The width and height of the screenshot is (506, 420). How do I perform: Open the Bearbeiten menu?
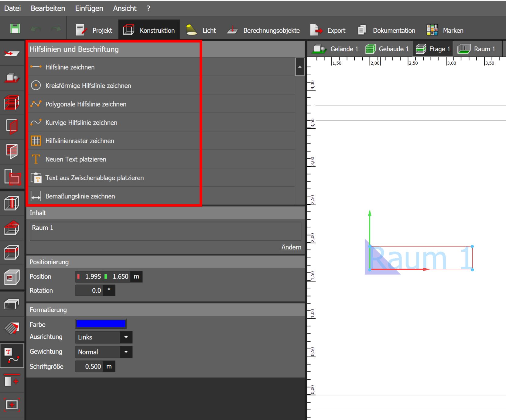[x=48, y=8]
